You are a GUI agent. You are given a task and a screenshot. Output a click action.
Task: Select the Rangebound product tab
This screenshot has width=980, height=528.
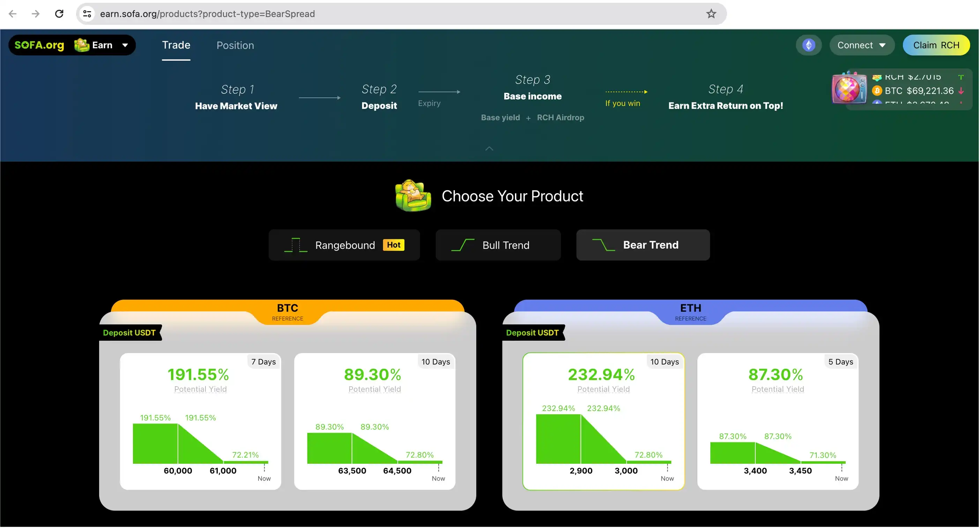pyautogui.click(x=345, y=245)
